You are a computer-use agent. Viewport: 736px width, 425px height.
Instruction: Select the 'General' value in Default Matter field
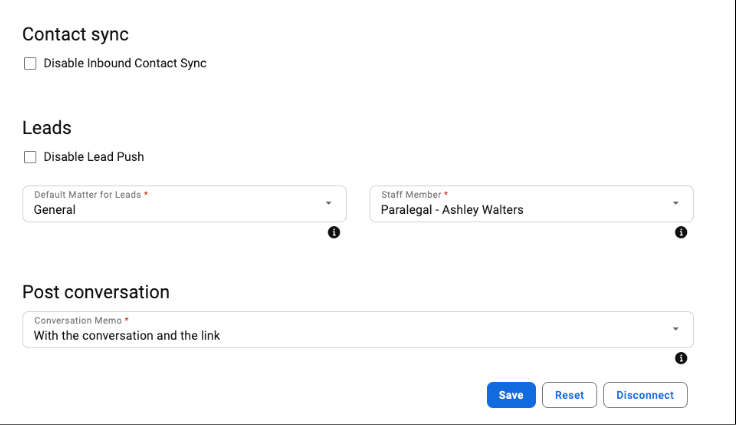click(x=54, y=210)
